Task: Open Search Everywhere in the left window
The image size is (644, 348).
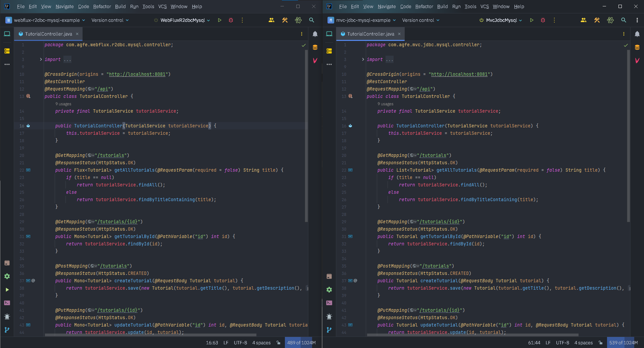Action: (x=312, y=20)
